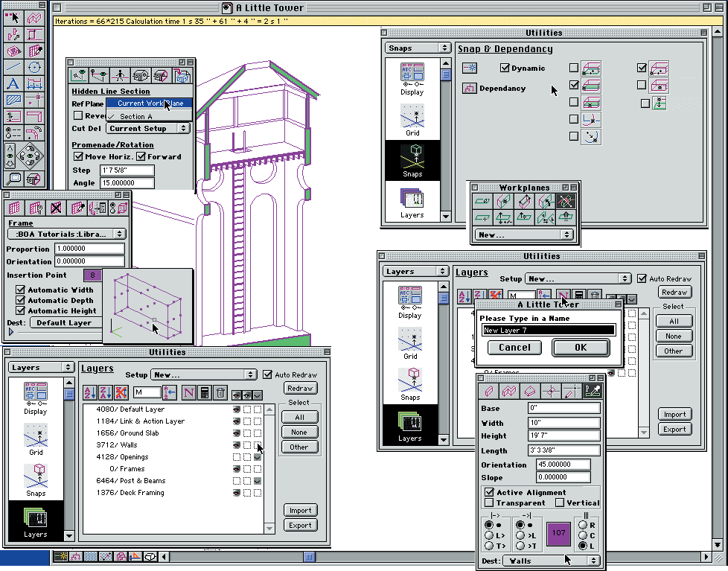Choose Section A in the Ref Plane menu
Image resolution: width=728 pixels, height=571 pixels.
(135, 117)
